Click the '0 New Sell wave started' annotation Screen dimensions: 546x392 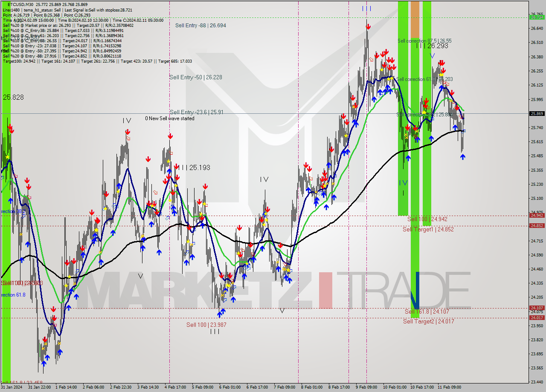170,118
